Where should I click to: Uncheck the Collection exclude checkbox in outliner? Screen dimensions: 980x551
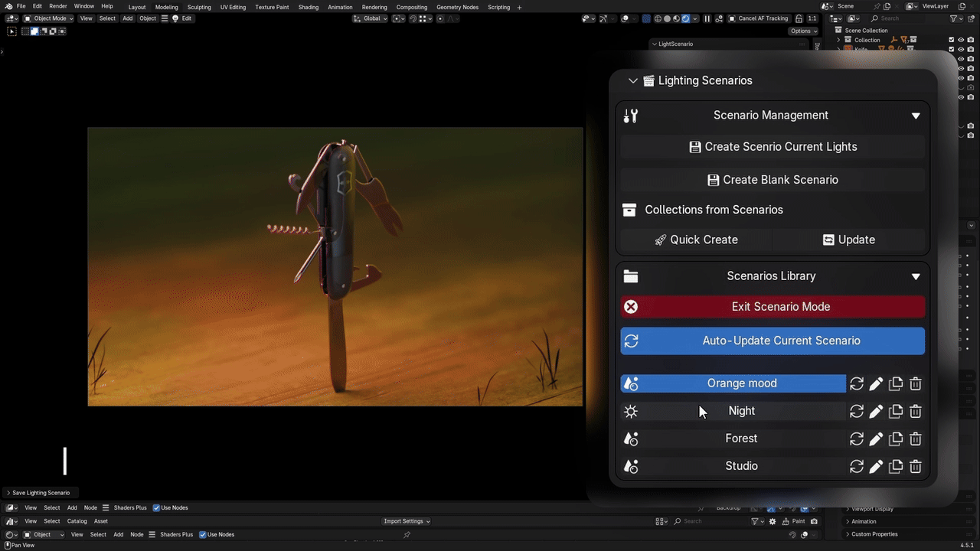[x=952, y=40]
